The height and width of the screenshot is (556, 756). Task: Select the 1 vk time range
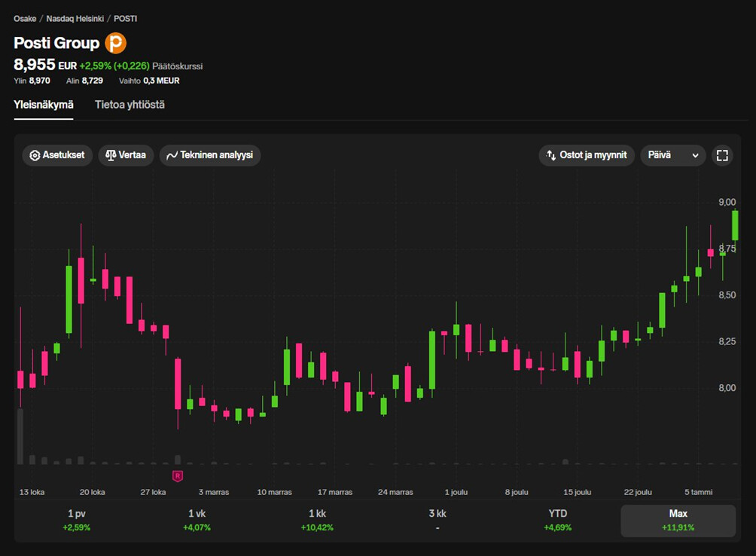197,520
